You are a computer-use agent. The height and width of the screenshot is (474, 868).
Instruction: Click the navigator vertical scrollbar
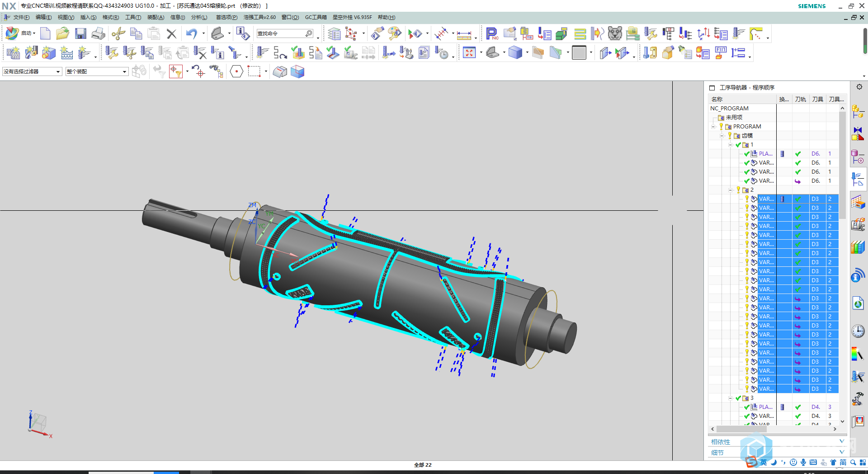842,165
